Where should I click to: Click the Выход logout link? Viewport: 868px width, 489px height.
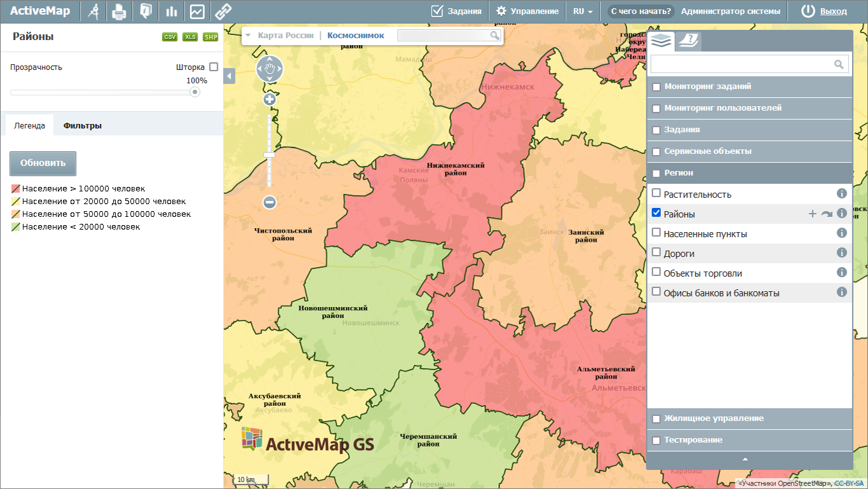[x=833, y=11]
